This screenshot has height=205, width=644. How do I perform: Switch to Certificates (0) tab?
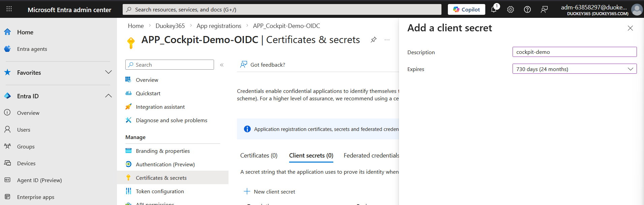(259, 156)
